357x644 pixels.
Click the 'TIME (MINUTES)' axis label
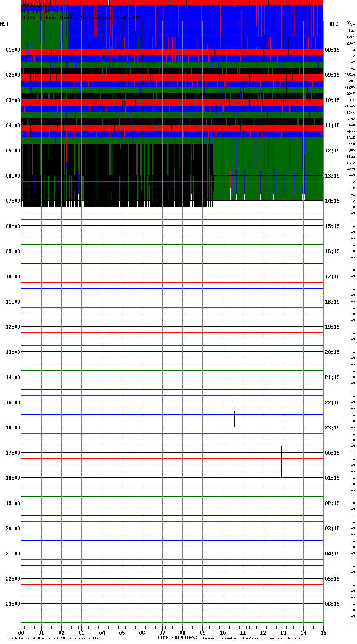point(177,638)
